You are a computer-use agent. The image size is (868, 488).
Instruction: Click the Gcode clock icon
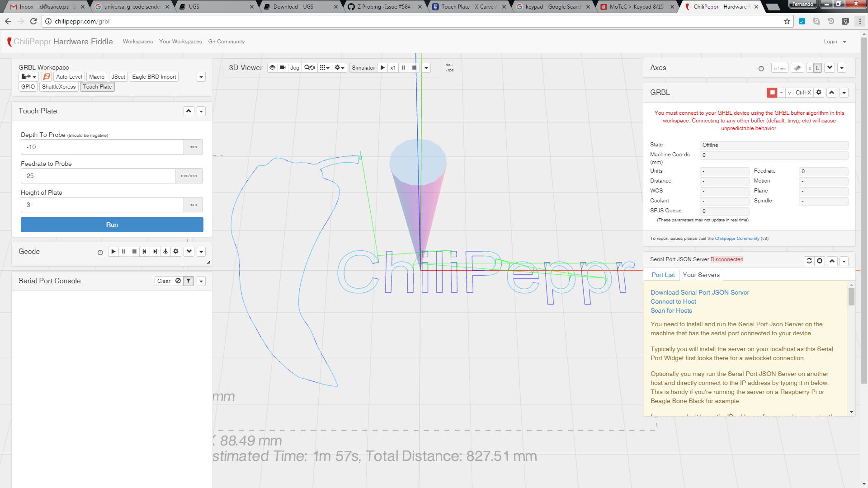tap(100, 253)
